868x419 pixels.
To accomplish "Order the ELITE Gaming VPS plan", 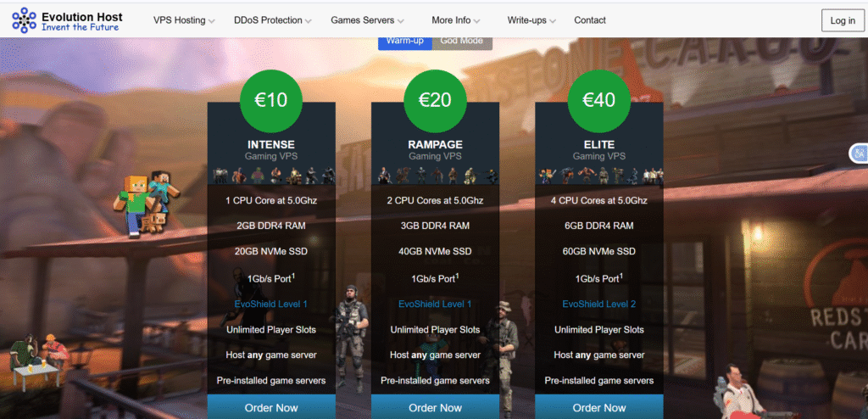I will coord(599,407).
